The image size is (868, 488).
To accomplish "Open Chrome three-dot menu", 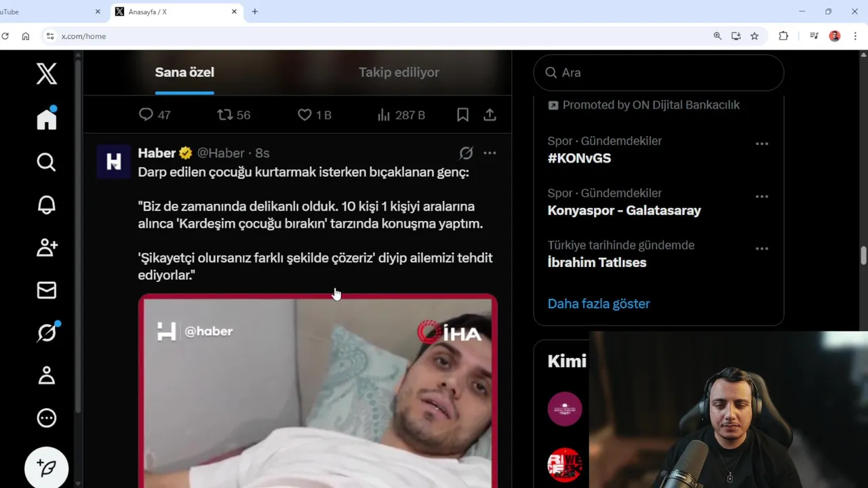I will (855, 36).
